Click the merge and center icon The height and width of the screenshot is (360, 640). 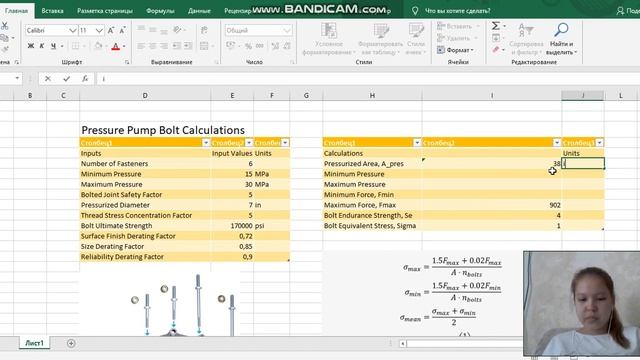coord(204,46)
